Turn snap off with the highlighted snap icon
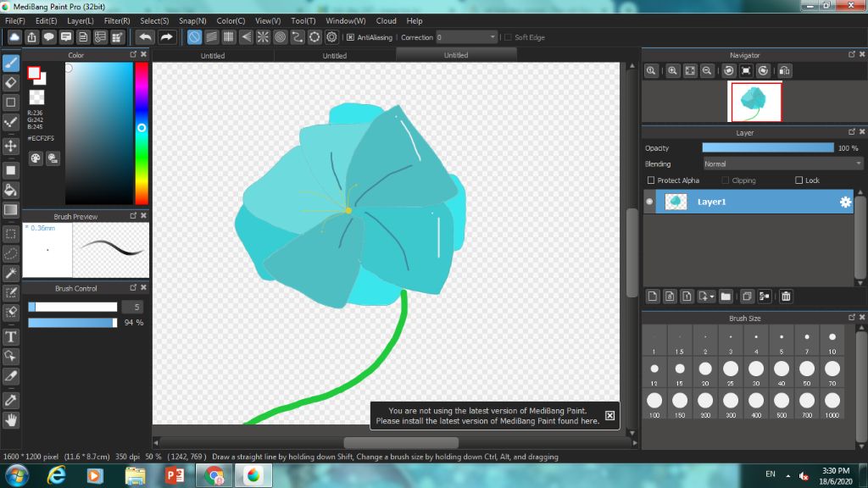Image resolution: width=868 pixels, height=488 pixels. coord(194,37)
